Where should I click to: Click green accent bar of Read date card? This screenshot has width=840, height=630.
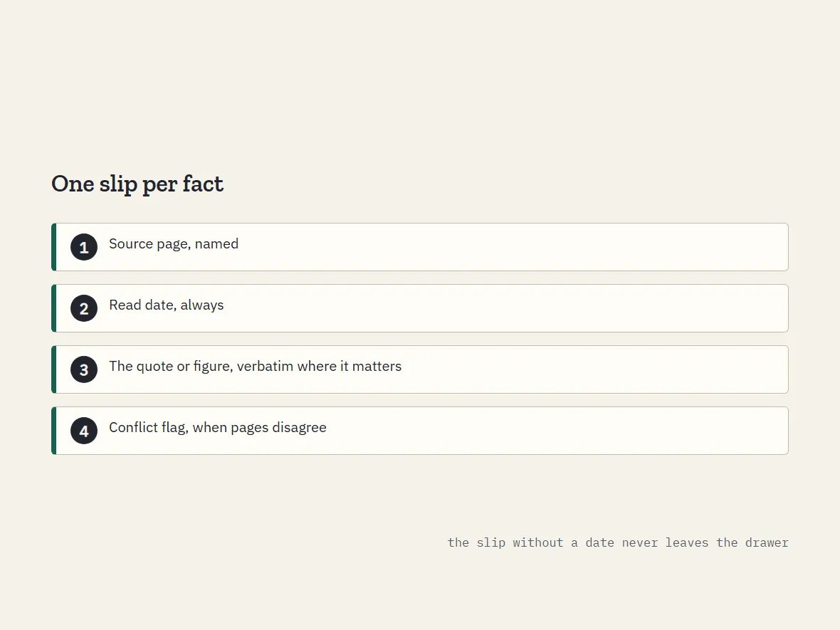click(53, 308)
